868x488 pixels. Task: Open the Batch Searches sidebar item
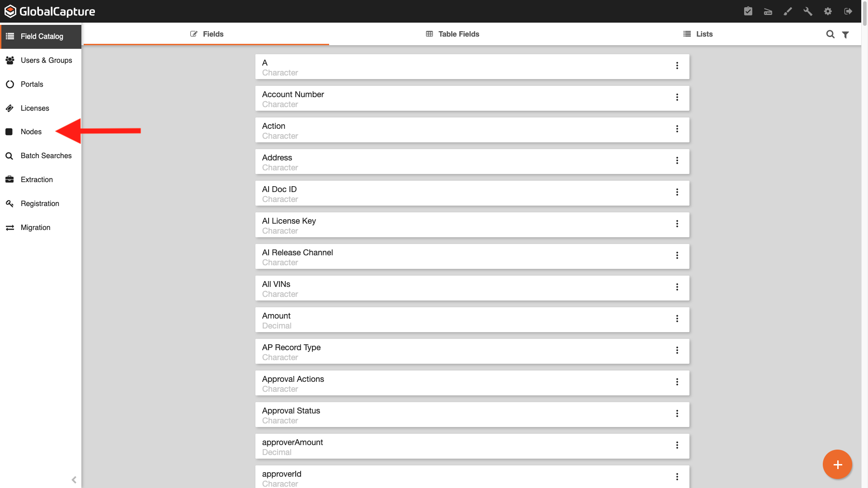(46, 155)
